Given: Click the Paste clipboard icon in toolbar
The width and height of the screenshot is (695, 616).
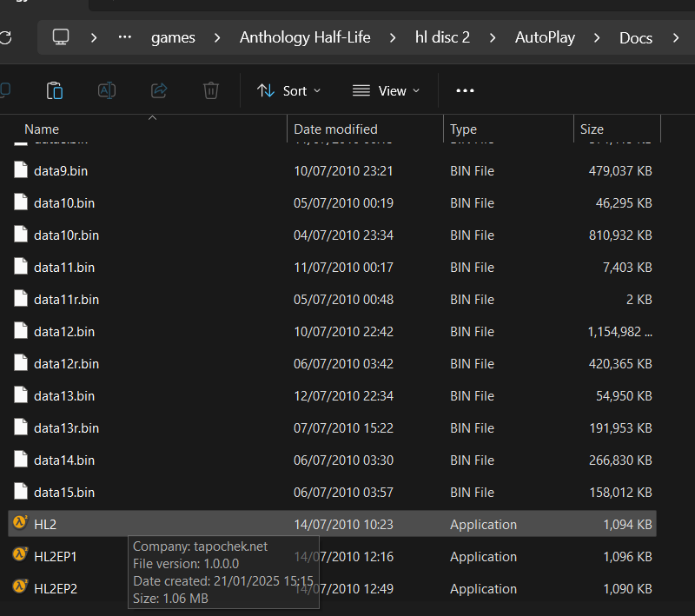Looking at the screenshot, I should (x=55, y=91).
